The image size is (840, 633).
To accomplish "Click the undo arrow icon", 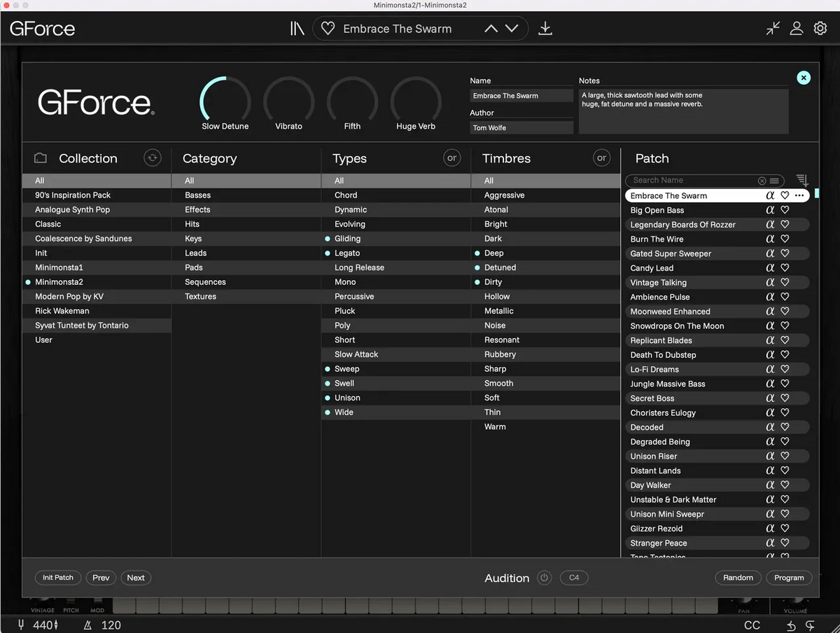I will [x=791, y=625].
